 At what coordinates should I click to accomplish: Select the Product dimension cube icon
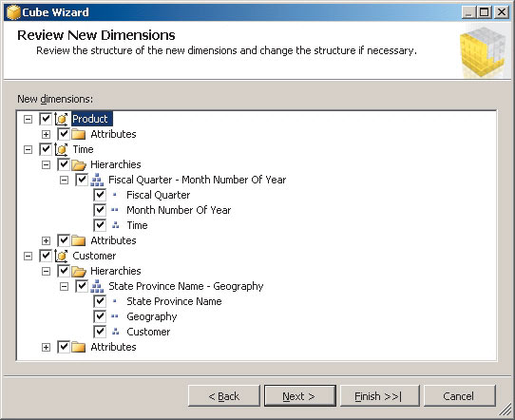pos(62,119)
